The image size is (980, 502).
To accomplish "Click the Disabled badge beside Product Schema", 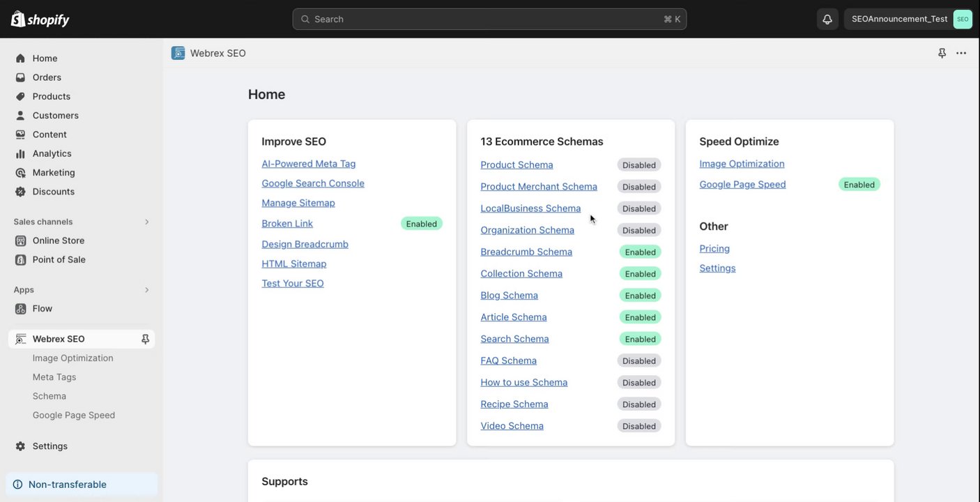I will (638, 165).
